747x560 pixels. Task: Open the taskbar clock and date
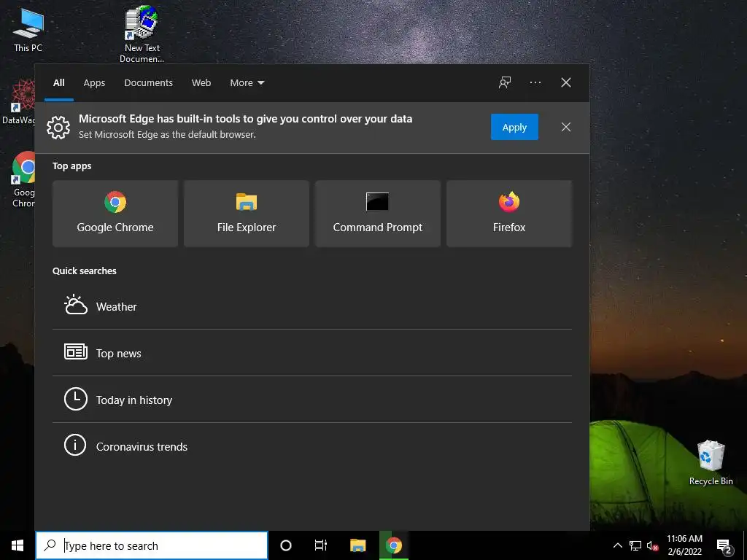[x=684, y=545]
